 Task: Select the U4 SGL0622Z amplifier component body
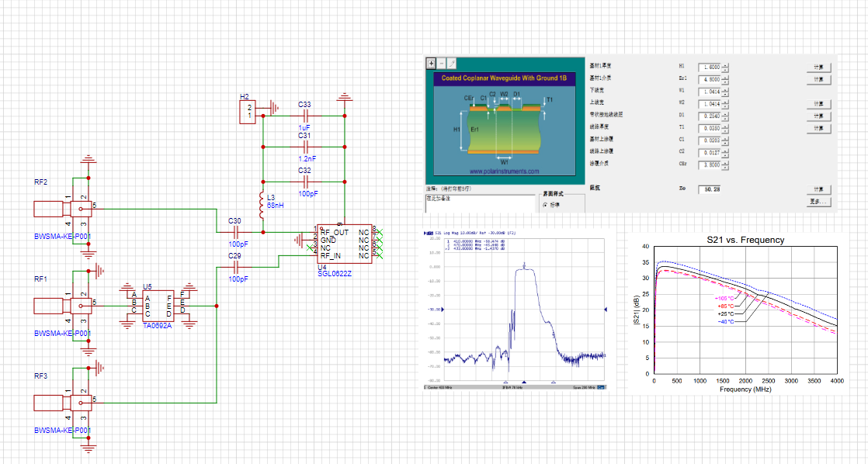tap(344, 244)
